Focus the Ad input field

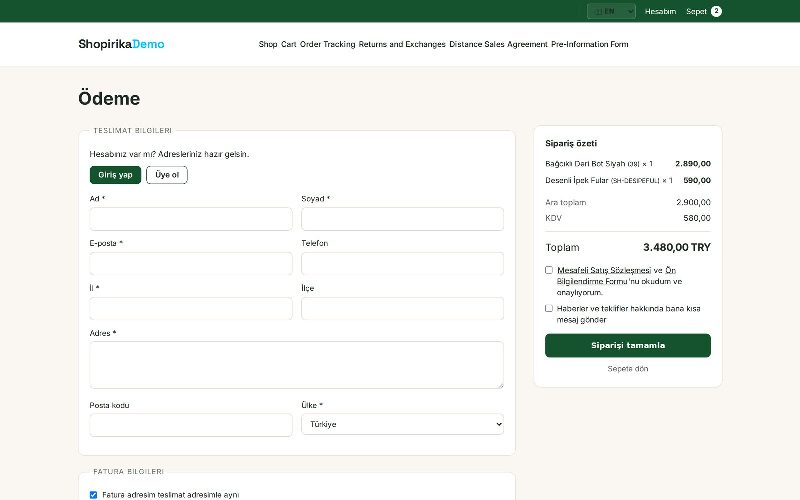tap(191, 219)
